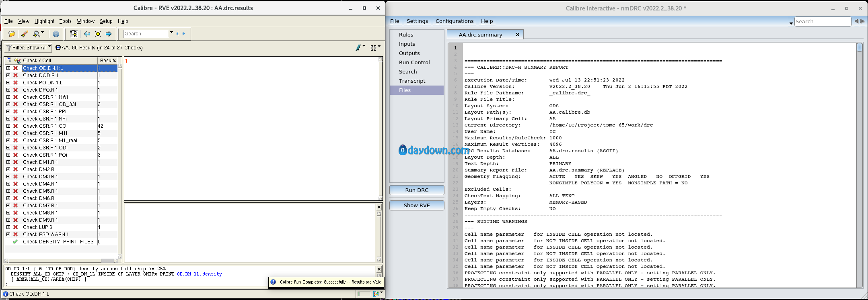Viewport: 868px width, 300px height.
Task: Expand Check PO.DN.1:L tree node
Action: pyautogui.click(x=8, y=83)
